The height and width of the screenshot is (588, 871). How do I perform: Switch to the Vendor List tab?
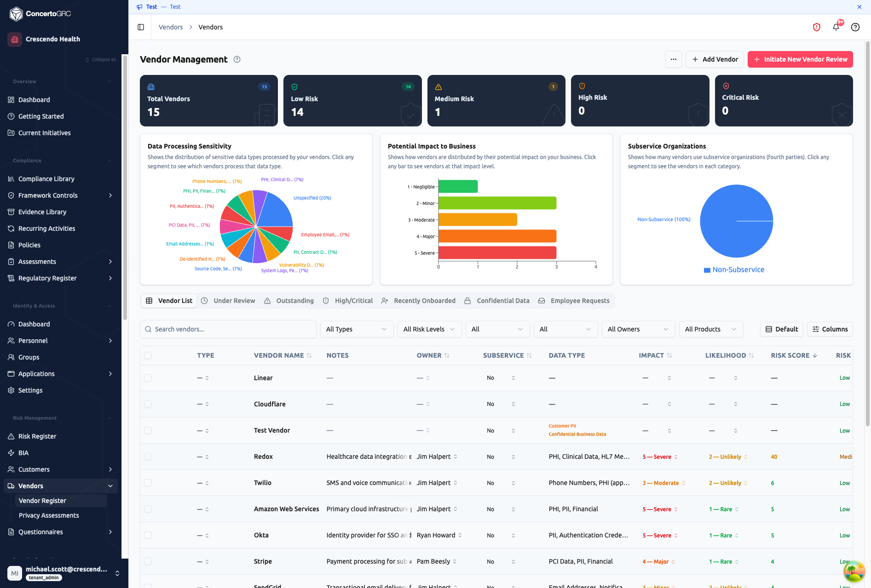coord(169,301)
